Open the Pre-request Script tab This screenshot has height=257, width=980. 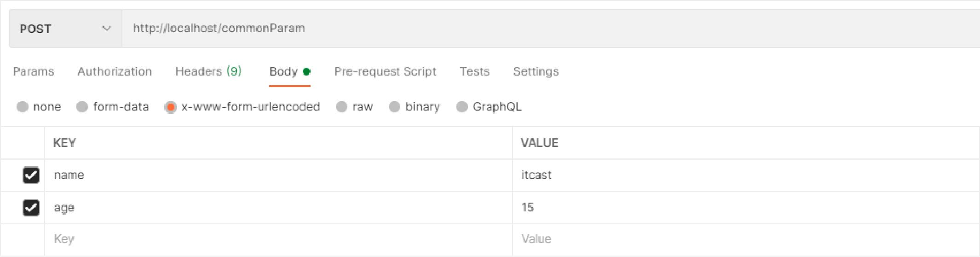coord(385,71)
